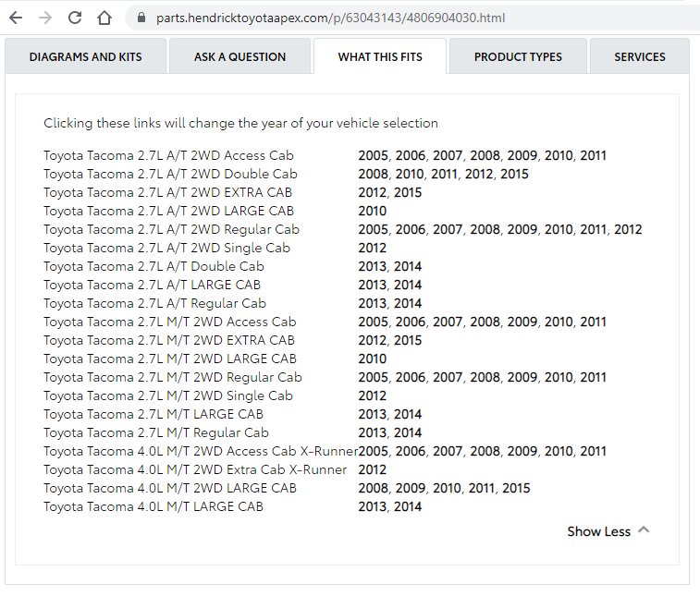View site info via the padlock icon
700x596 pixels.
pyautogui.click(x=141, y=18)
